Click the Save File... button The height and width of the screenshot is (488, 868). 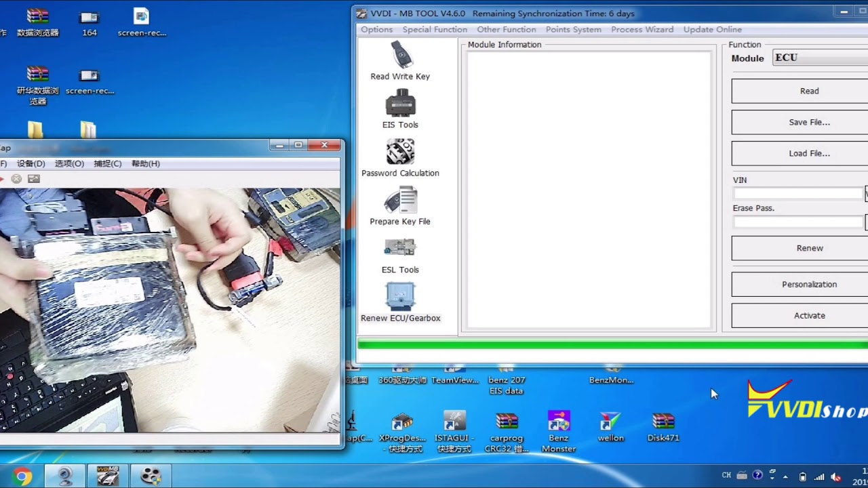click(x=800, y=122)
